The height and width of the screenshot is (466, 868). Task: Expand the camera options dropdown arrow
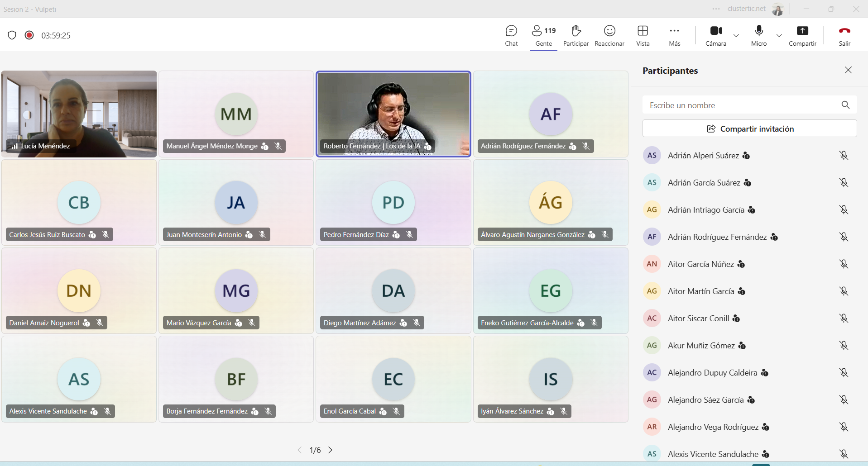(x=736, y=36)
